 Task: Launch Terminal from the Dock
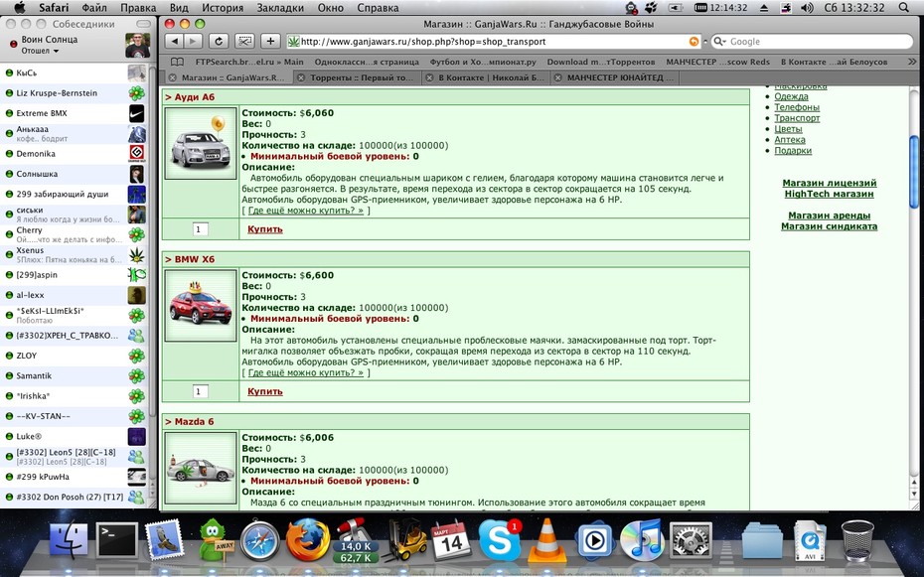116,539
